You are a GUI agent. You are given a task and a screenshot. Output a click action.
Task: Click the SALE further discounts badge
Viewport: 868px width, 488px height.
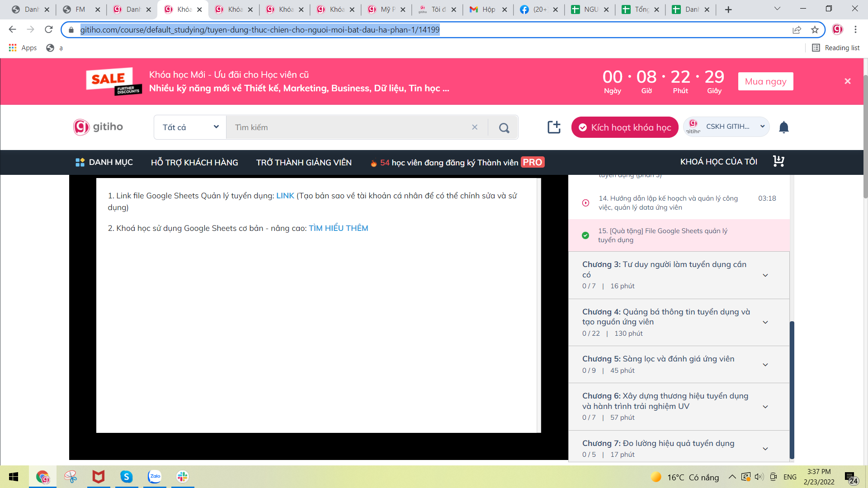tap(114, 81)
